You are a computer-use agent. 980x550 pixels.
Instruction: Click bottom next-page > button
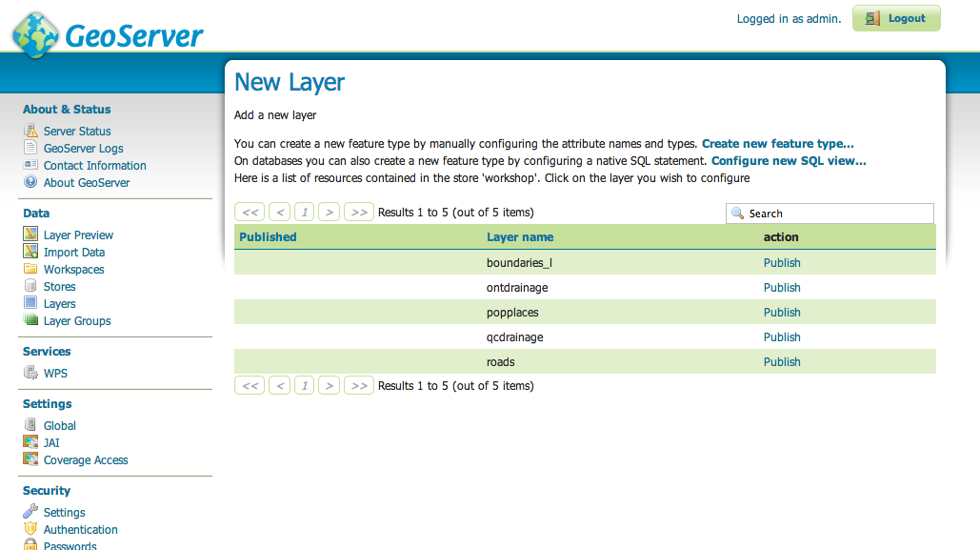click(329, 385)
